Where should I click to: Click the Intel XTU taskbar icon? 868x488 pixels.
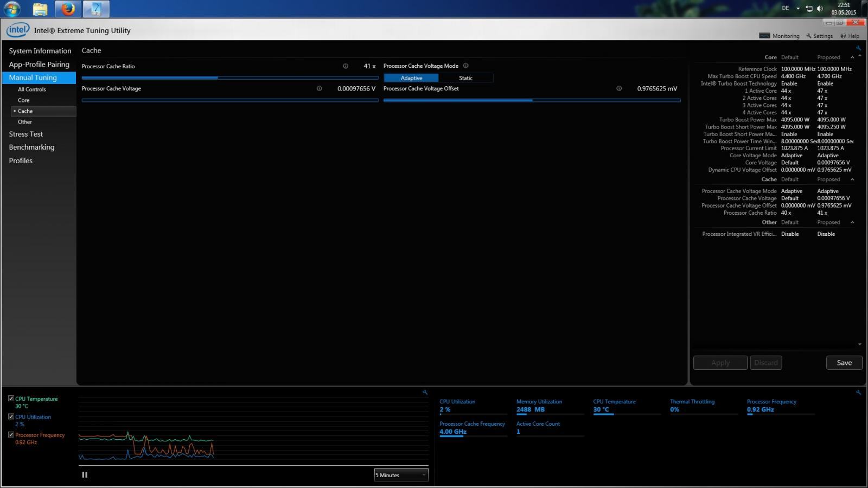(x=96, y=9)
